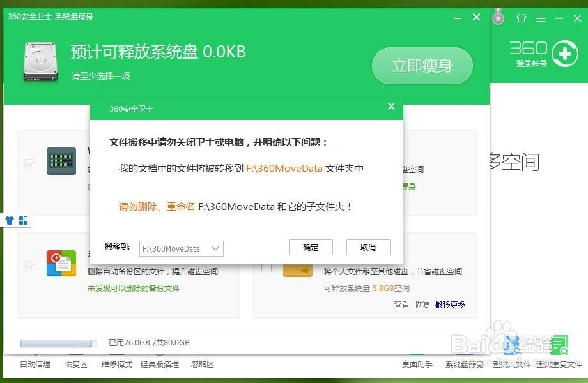Open 维修模式 in the main window
This screenshot has height=383, width=588.
(x=117, y=364)
